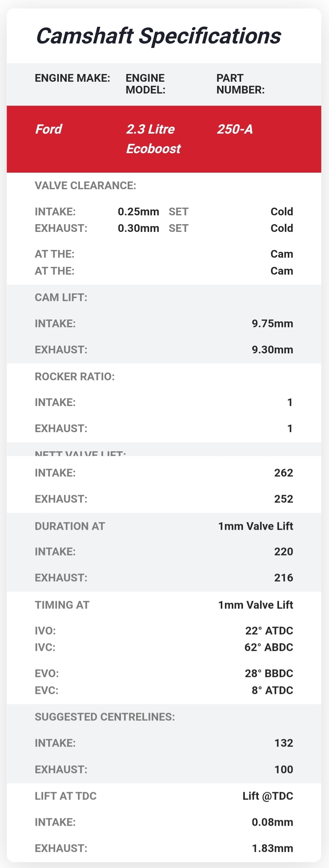Image resolution: width=329 pixels, height=868 pixels.
Task: Click the DURATION AT section label
Action: click(70, 526)
